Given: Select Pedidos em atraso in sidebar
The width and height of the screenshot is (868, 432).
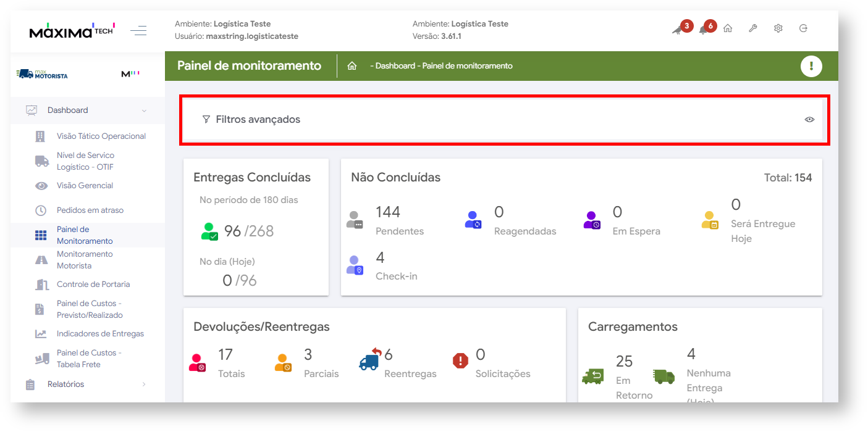Looking at the screenshot, I should [x=90, y=210].
